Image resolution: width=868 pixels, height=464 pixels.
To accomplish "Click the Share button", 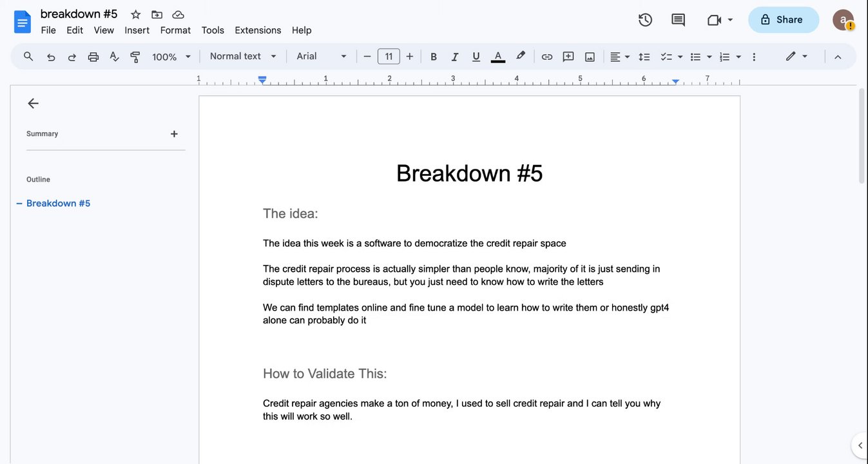I will [784, 20].
